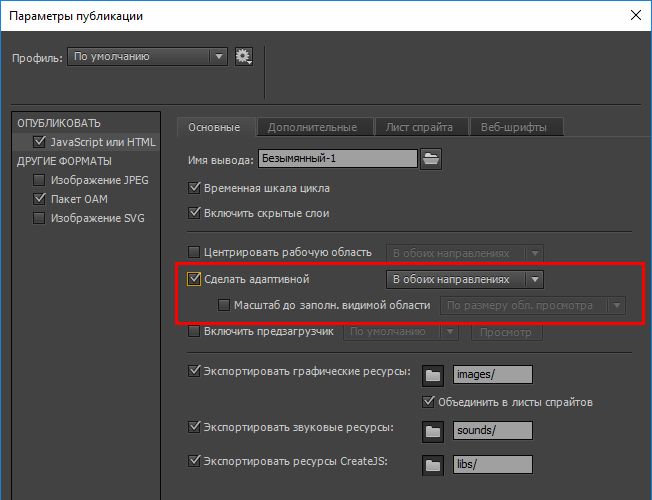Enable Масштаб до заполн. видимой области
The height and width of the screenshot is (500, 652).
point(224,305)
